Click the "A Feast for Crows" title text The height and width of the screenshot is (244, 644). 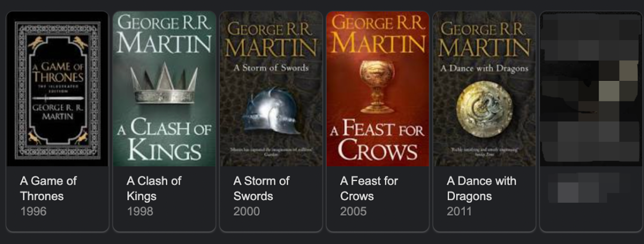[369, 189]
